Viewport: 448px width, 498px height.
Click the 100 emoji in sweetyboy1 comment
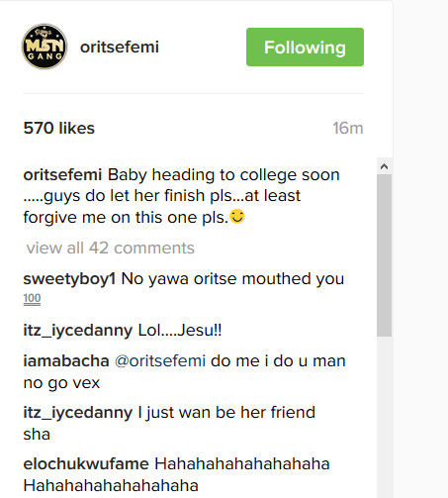32,299
